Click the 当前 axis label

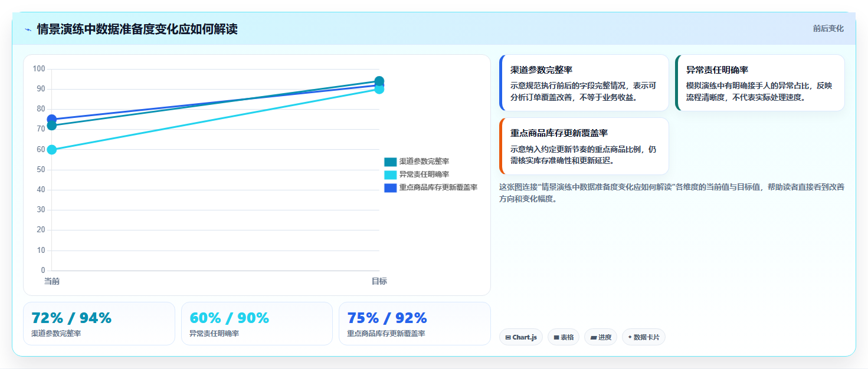[52, 282]
